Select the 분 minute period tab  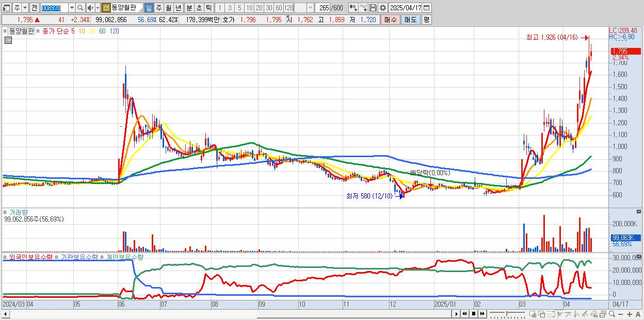[188, 8]
